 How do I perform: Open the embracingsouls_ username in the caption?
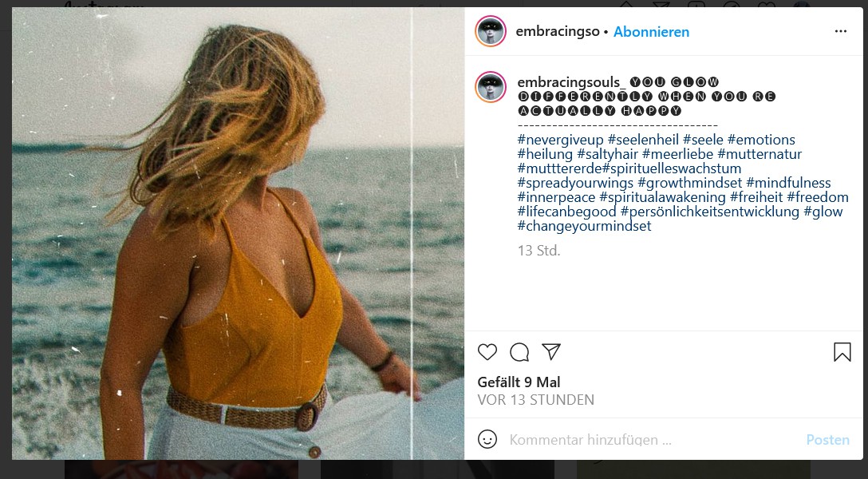click(572, 82)
